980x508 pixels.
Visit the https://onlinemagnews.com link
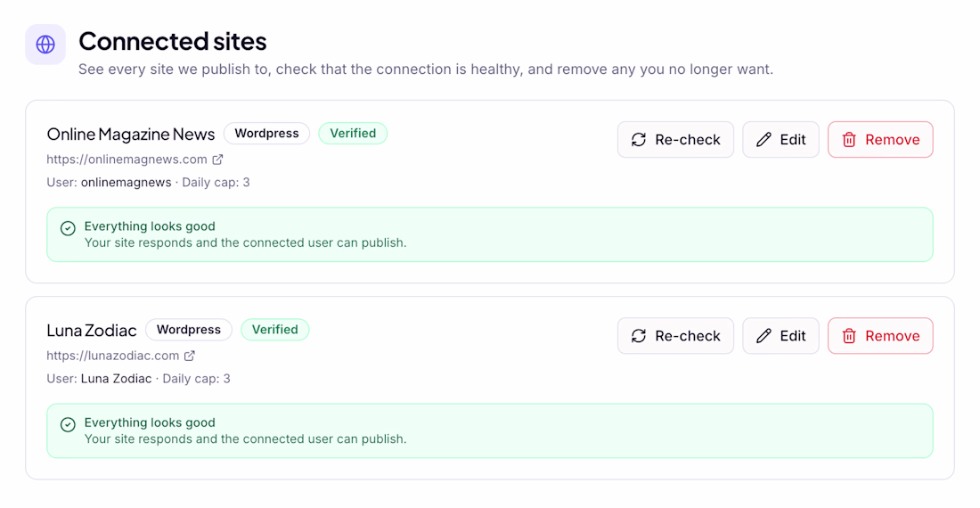(x=127, y=160)
